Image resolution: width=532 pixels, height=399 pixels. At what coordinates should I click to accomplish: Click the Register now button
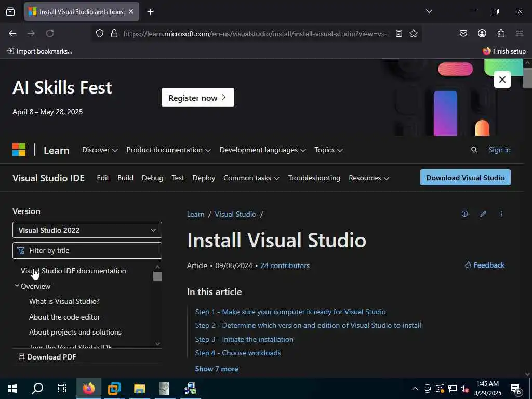[198, 97]
